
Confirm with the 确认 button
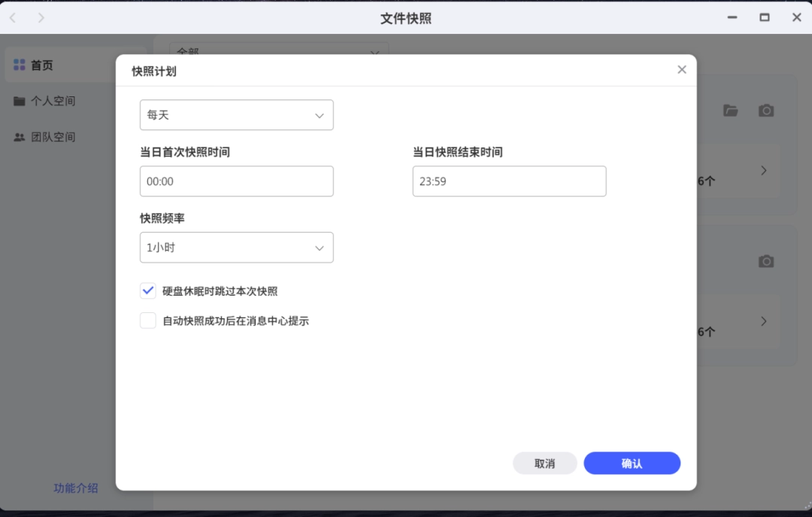(632, 464)
